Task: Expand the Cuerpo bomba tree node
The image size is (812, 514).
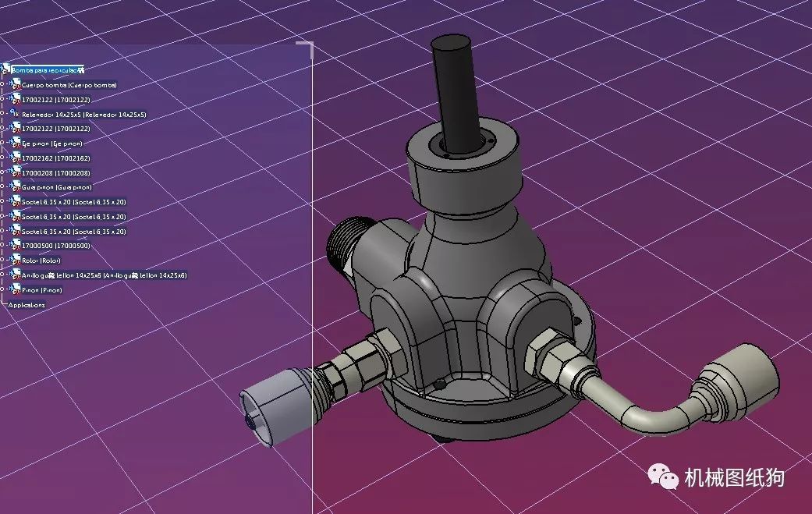Action: tap(2, 84)
